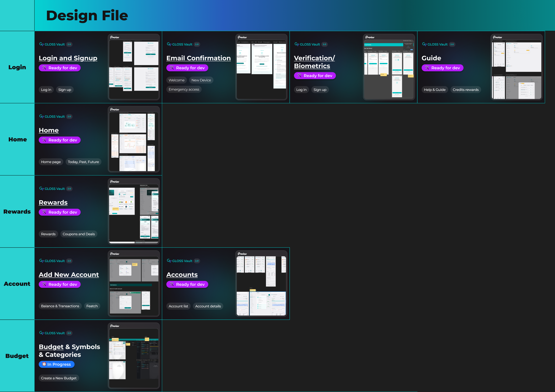Select the Sign up tag in Login and Signup card
555x392 pixels.
point(65,90)
